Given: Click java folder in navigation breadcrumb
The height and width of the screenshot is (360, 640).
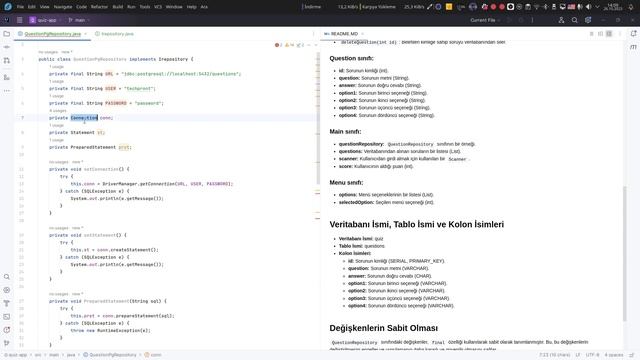Looking at the screenshot, I should pyautogui.click(x=71, y=355).
